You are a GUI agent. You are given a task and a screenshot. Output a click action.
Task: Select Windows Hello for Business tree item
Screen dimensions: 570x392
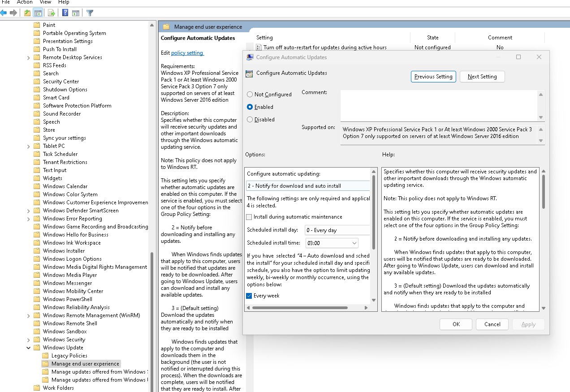pyautogui.click(x=76, y=235)
